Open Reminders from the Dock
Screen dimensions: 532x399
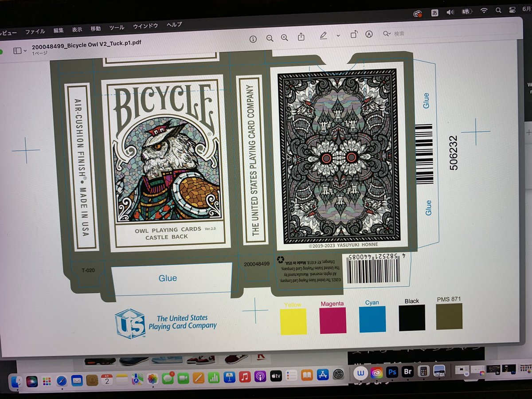coord(291,376)
